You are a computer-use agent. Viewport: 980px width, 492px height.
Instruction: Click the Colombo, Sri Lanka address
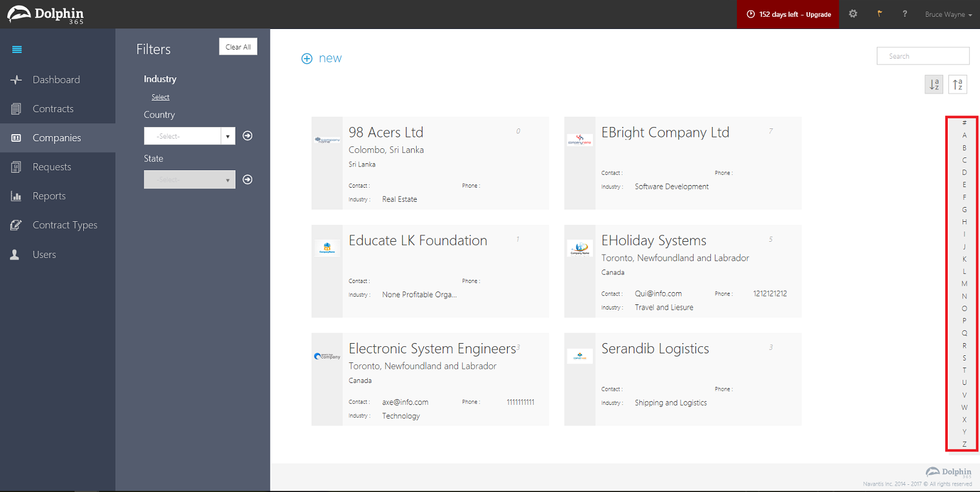coord(386,150)
